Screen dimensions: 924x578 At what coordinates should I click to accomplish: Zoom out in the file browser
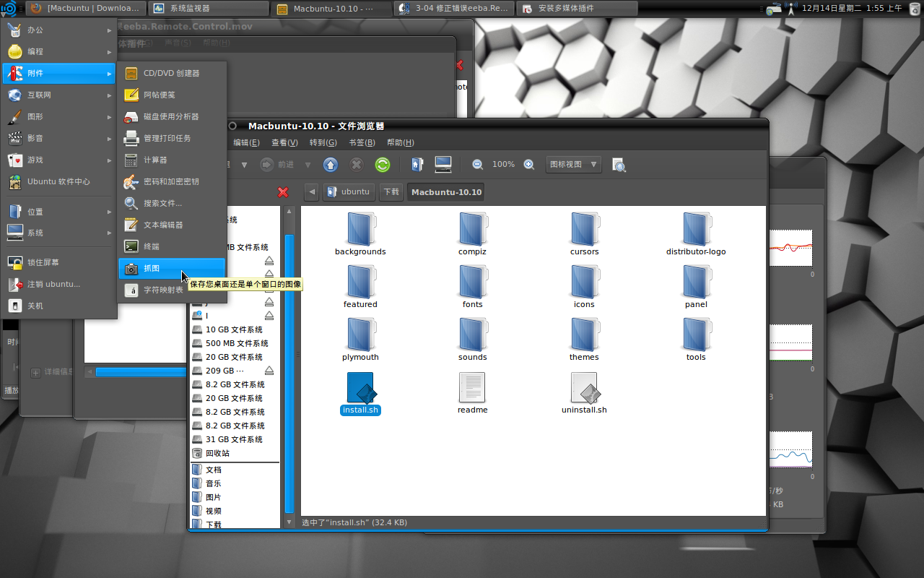click(x=478, y=165)
